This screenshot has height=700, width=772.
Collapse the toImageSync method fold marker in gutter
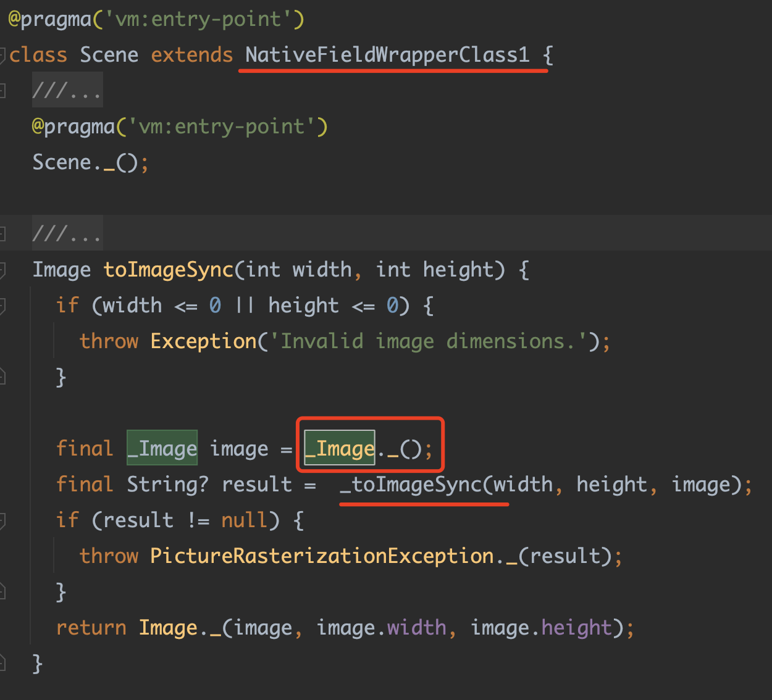(x=2, y=270)
